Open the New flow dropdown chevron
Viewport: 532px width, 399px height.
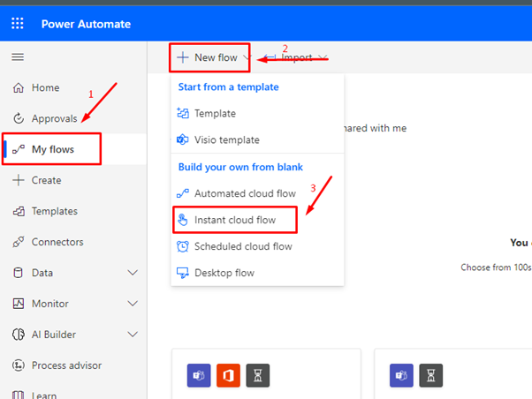tap(247, 57)
